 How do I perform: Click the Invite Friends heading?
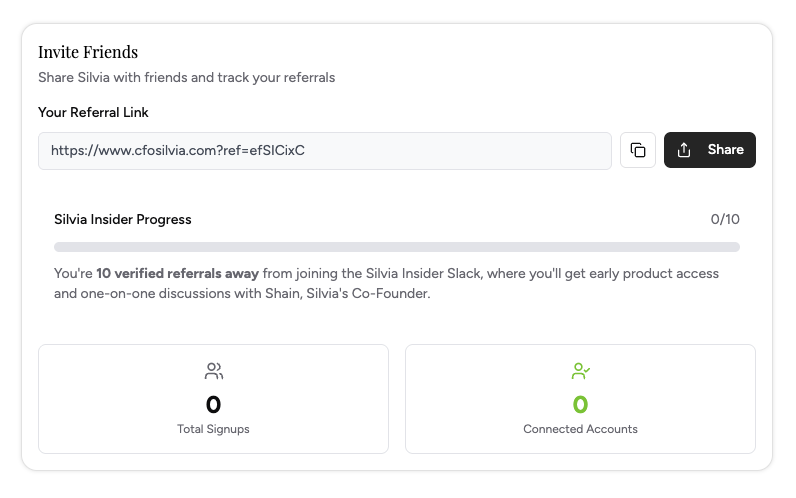pos(88,52)
